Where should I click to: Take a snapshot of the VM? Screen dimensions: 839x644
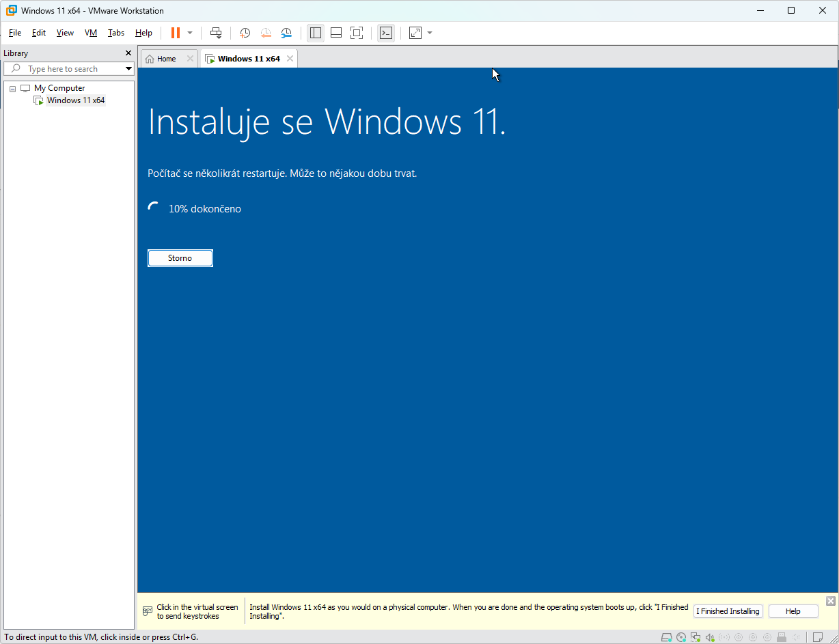(245, 32)
